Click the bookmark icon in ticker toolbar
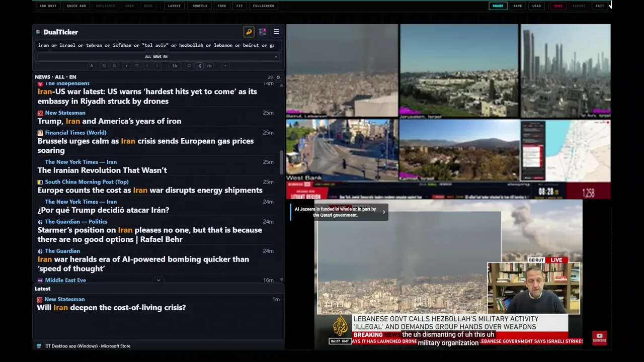The width and height of the screenshot is (644, 362). tap(189, 66)
